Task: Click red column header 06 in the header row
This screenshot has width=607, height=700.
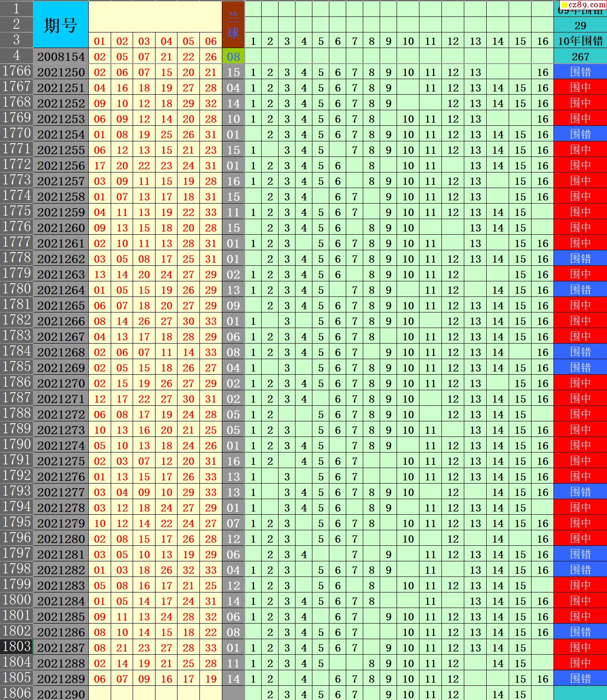Action: [211, 41]
